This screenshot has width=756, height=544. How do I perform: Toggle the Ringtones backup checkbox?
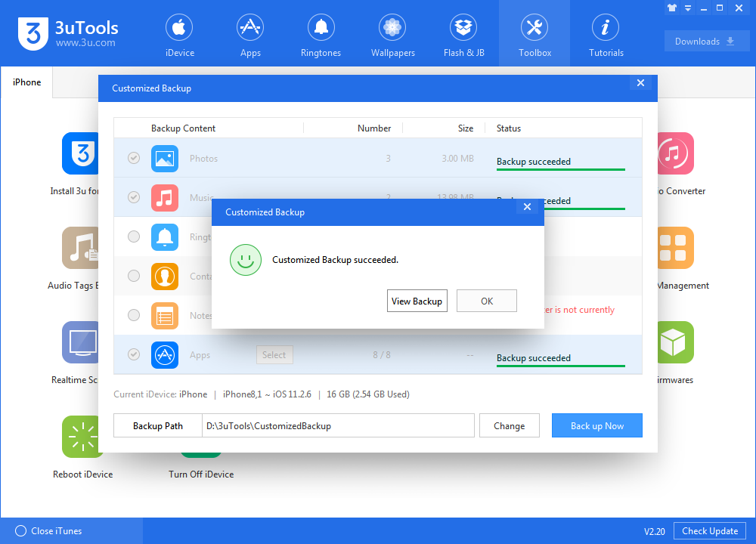pos(134,236)
